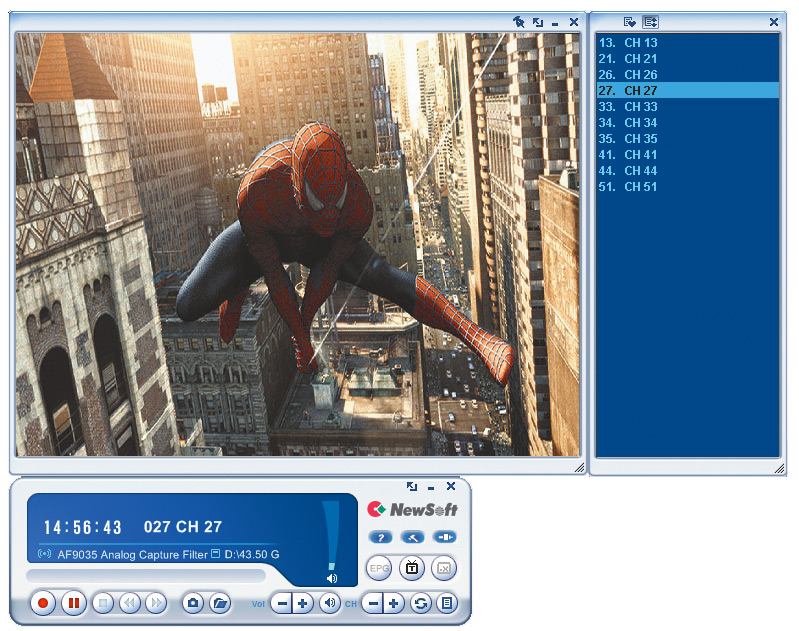
Task: Open the TV mode icon
Action: pyautogui.click(x=412, y=568)
